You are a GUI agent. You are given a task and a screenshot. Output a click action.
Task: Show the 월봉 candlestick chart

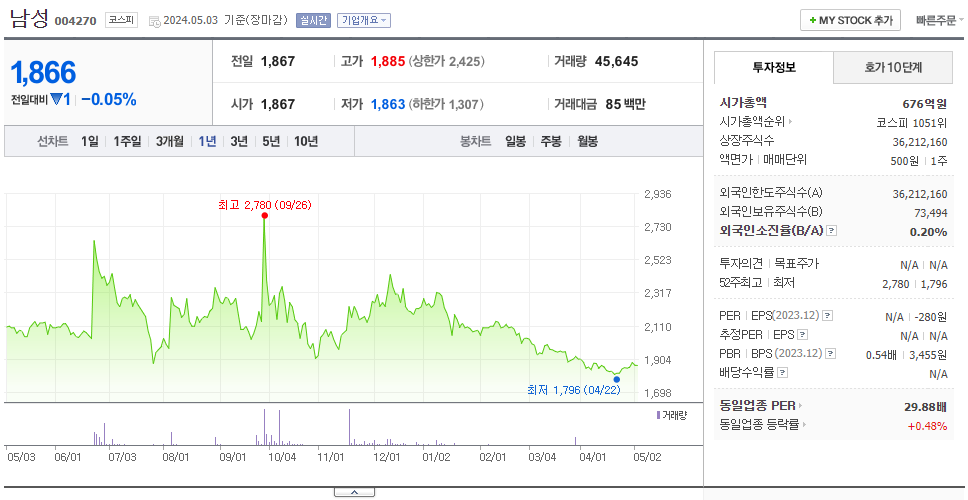pos(588,141)
